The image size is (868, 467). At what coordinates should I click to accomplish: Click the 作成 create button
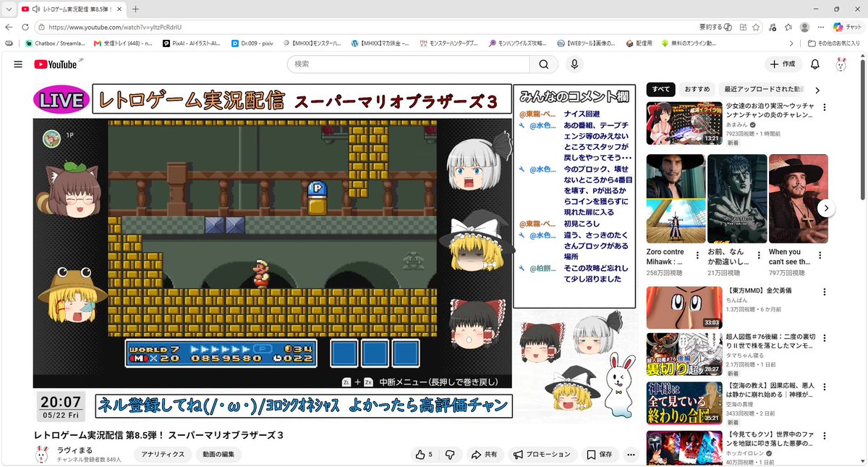783,64
